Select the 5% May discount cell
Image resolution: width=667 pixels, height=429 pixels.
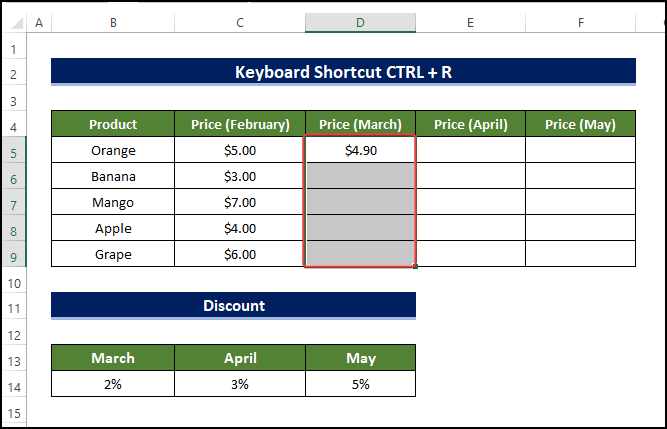click(x=360, y=384)
